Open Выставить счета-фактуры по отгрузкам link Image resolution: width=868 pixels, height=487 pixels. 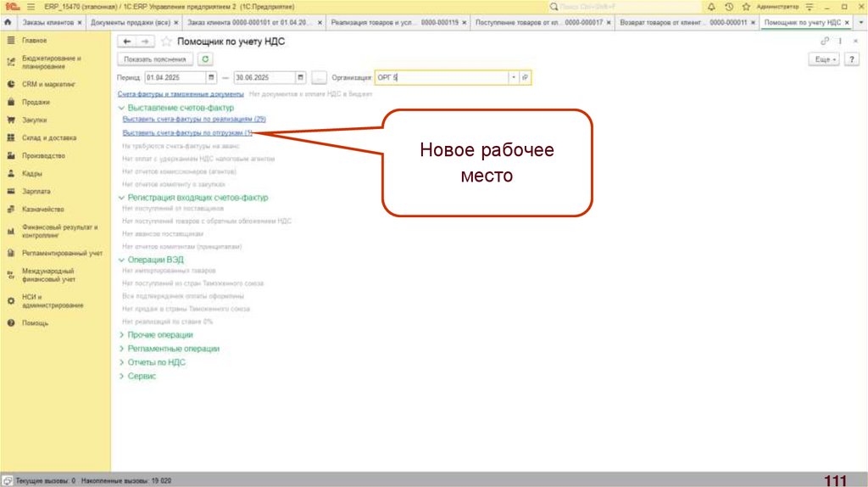187,133
